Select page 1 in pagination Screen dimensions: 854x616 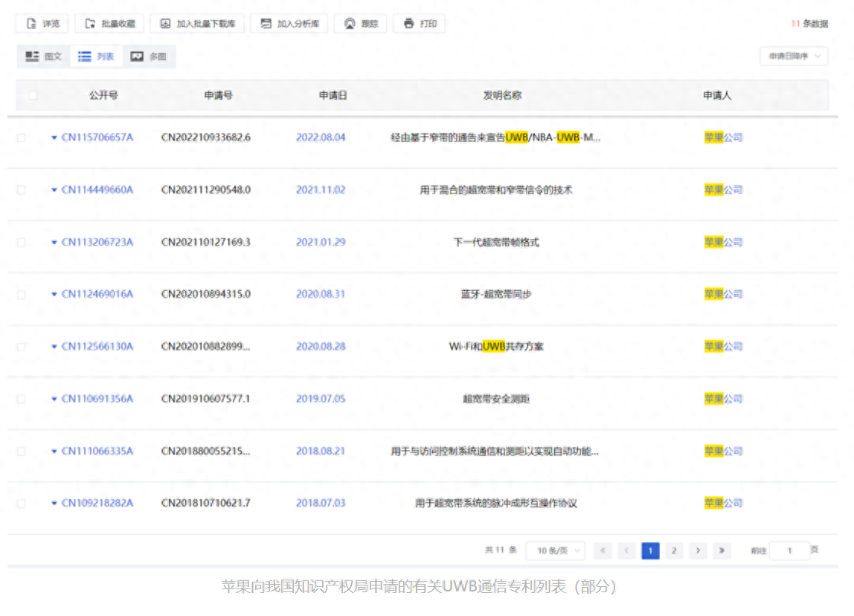(650, 551)
